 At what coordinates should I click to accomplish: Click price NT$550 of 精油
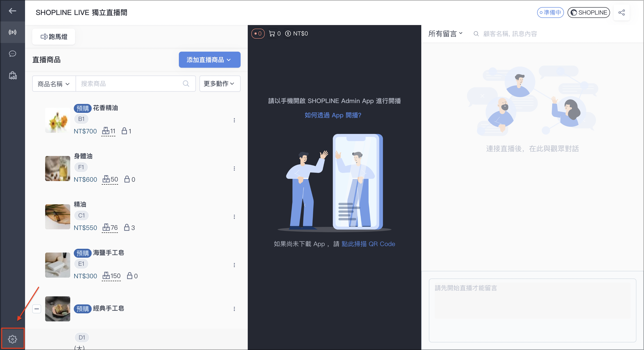[85, 228]
